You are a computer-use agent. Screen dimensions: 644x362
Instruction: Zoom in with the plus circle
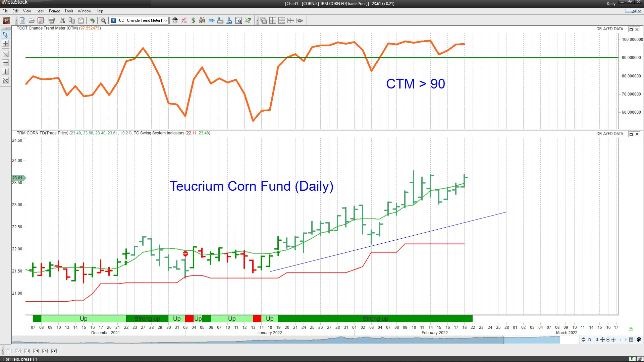(x=613, y=340)
